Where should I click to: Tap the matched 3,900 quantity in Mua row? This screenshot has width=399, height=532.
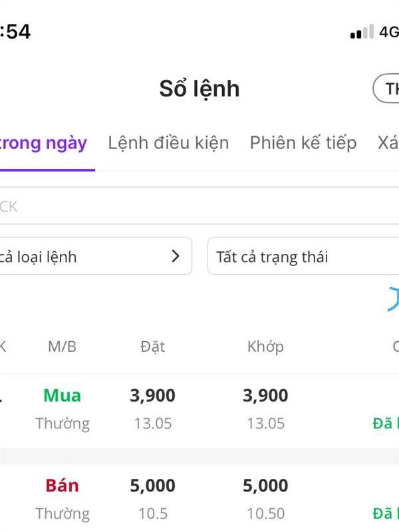pos(265,396)
